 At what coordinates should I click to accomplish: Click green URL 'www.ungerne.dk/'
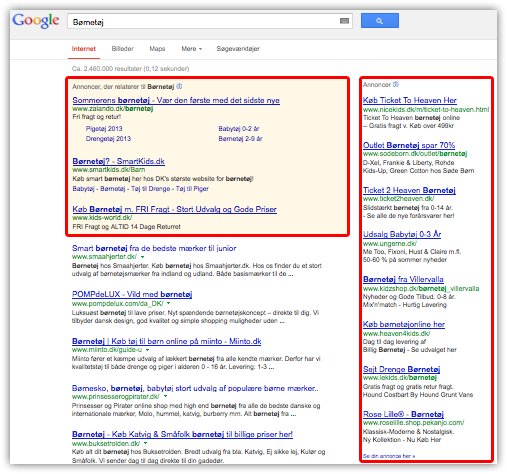[390, 244]
